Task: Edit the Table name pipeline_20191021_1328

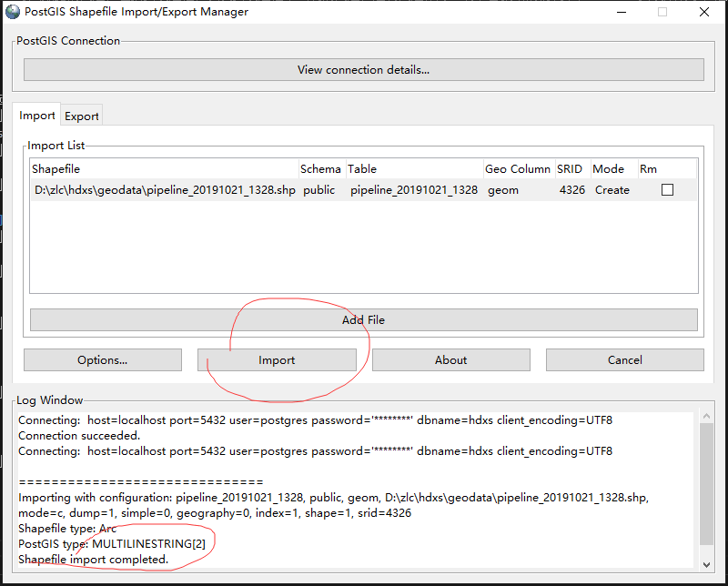Action: click(x=414, y=190)
